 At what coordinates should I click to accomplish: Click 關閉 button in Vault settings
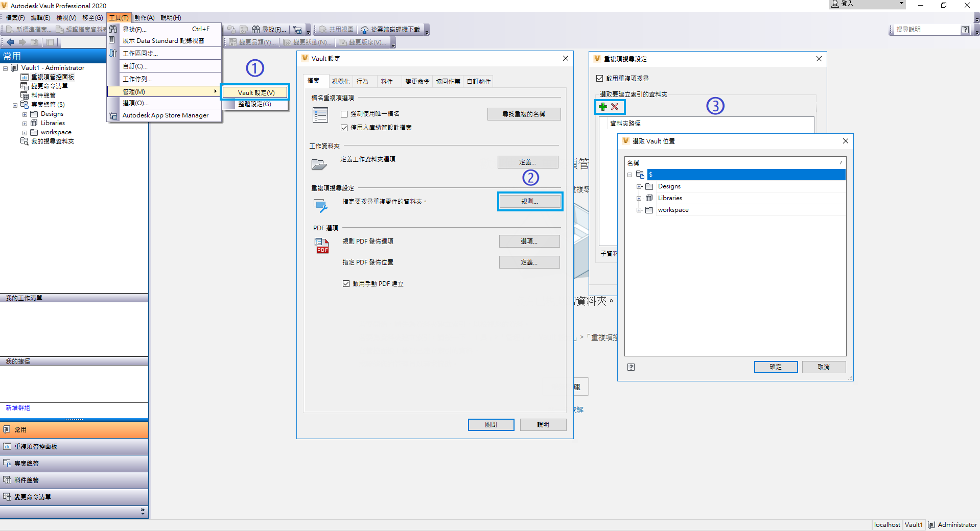[491, 425]
